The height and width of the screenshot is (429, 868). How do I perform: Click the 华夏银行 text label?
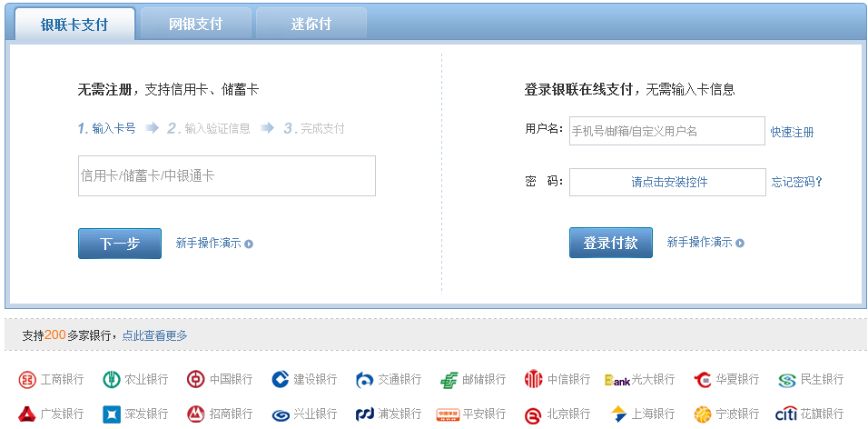pyautogui.click(x=737, y=380)
